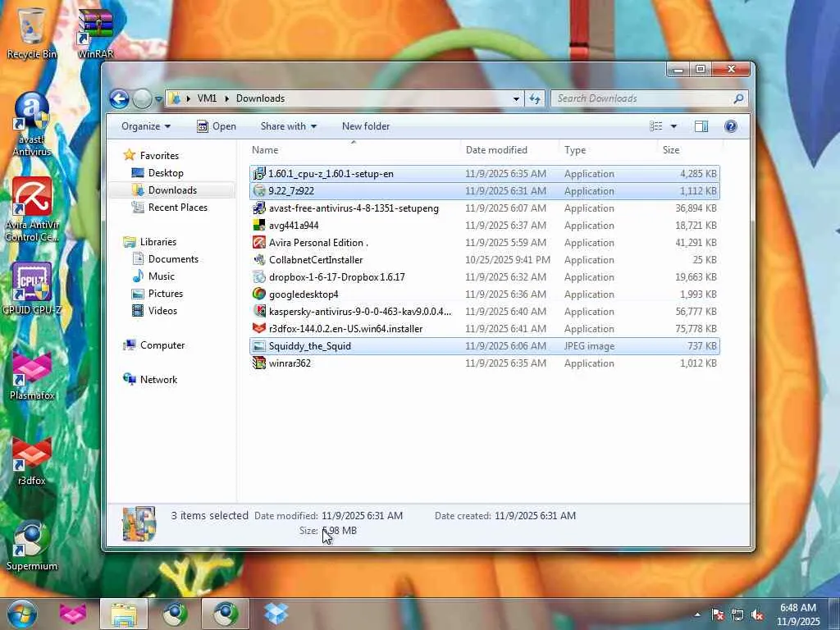Open the Action Center flag tray icon
Screen dimensions: 840x630
(718, 614)
